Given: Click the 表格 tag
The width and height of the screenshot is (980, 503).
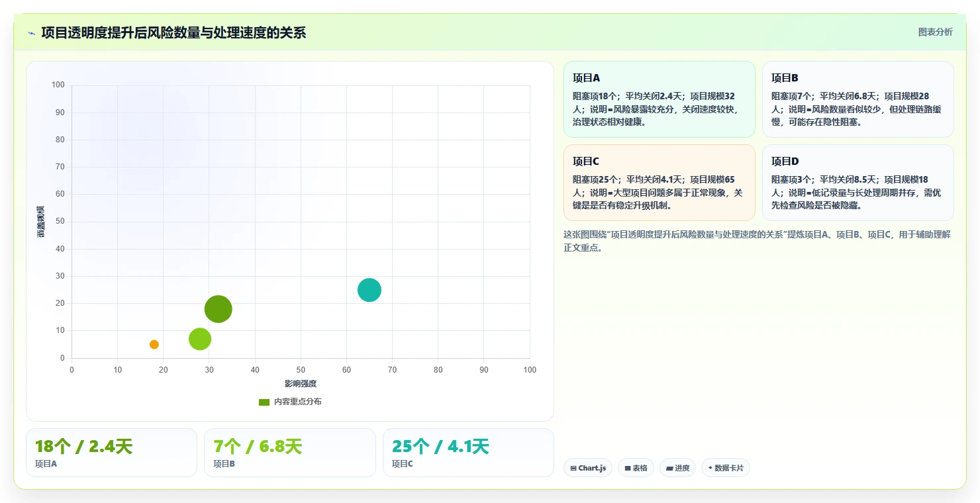Looking at the screenshot, I should (x=636, y=468).
